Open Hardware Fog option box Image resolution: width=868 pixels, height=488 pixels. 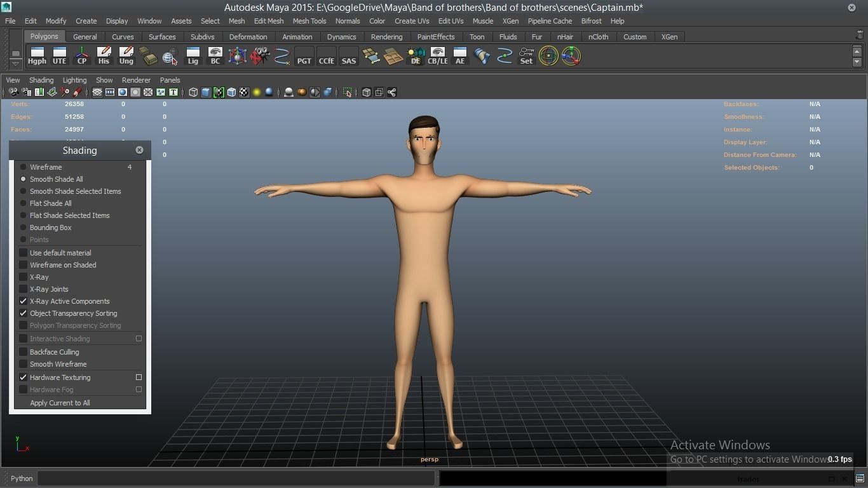click(139, 390)
